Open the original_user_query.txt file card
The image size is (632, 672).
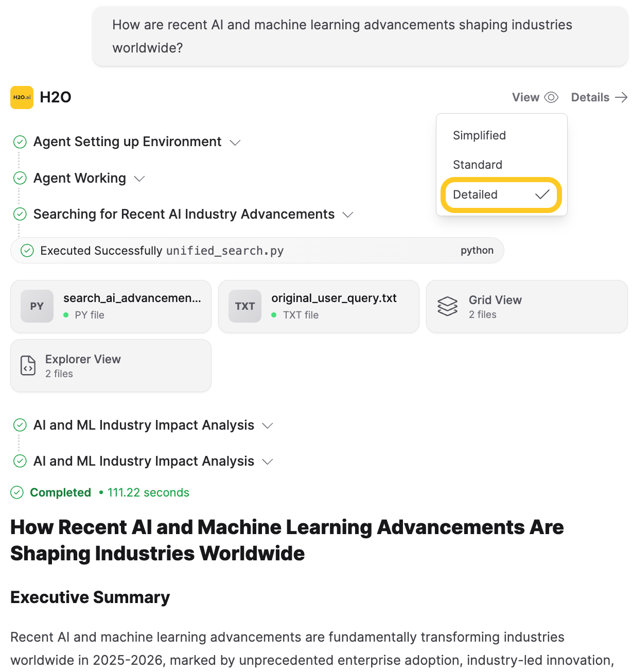click(333, 306)
